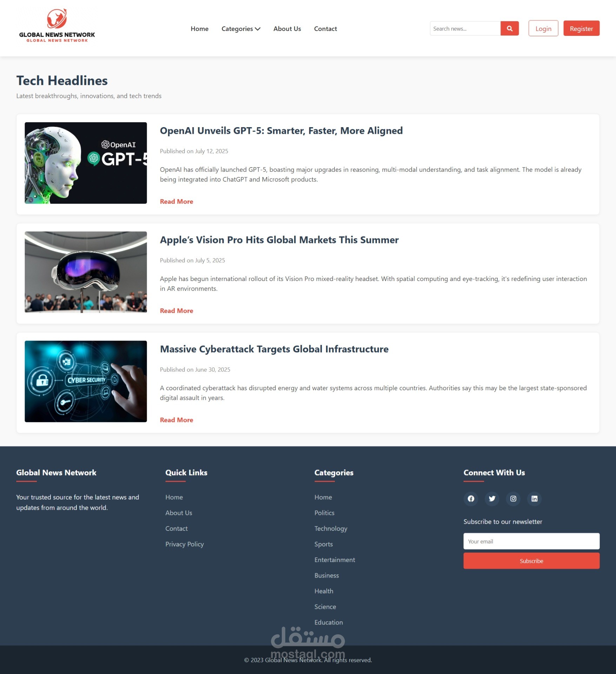Open the Vision Pro headset thumbnail
Viewport: 616px width, 674px height.
pyautogui.click(x=86, y=272)
